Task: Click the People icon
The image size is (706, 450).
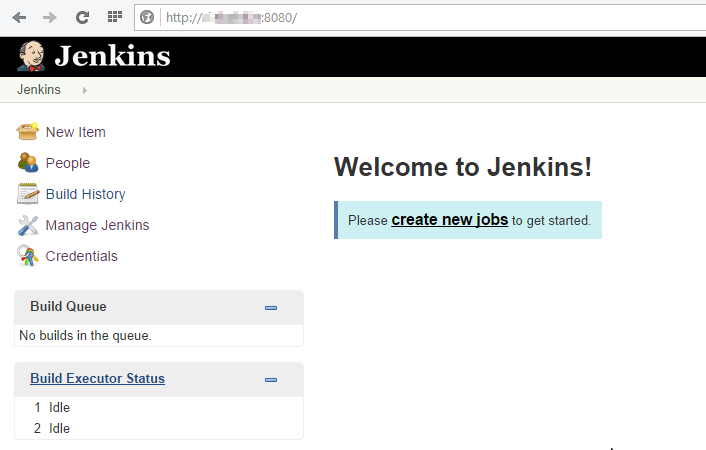Action: (x=28, y=163)
